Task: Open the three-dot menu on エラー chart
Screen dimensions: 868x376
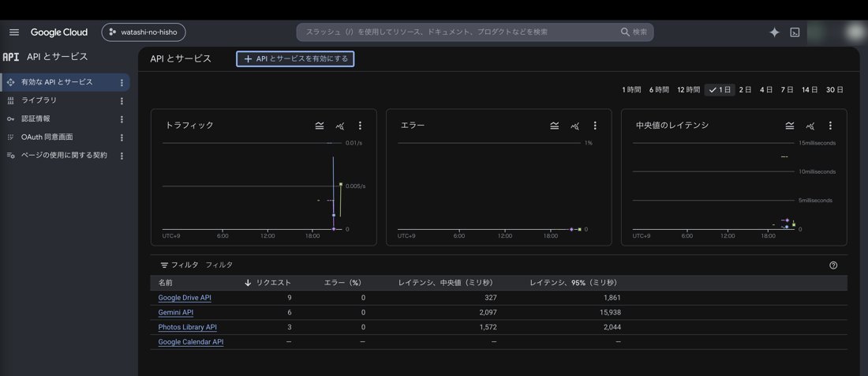Action: pyautogui.click(x=595, y=126)
